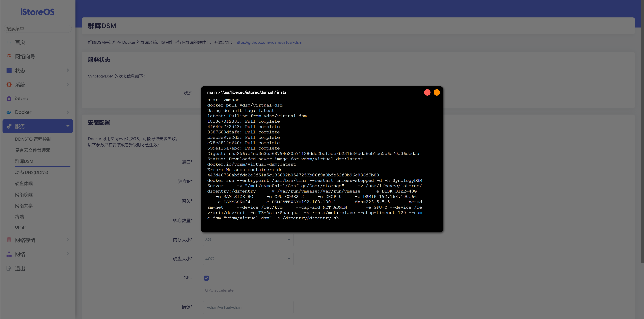The width and height of the screenshot is (644, 319).
Task: Expand the Docker menu chevron
Action: (68, 112)
